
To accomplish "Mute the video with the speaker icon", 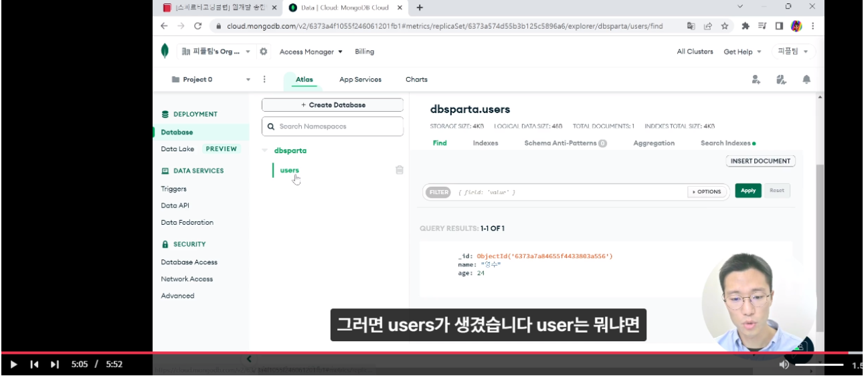I will (784, 365).
